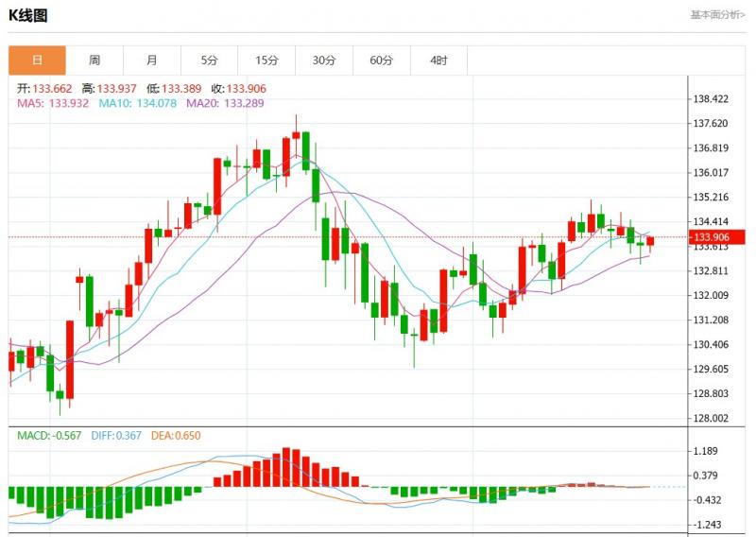Click the 129.605 price axis label

click(x=711, y=369)
